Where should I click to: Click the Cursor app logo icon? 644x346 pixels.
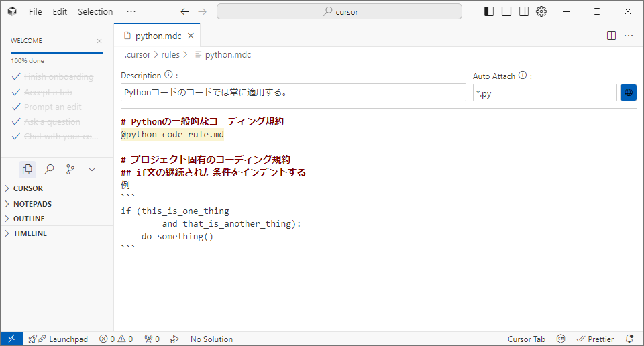click(12, 11)
